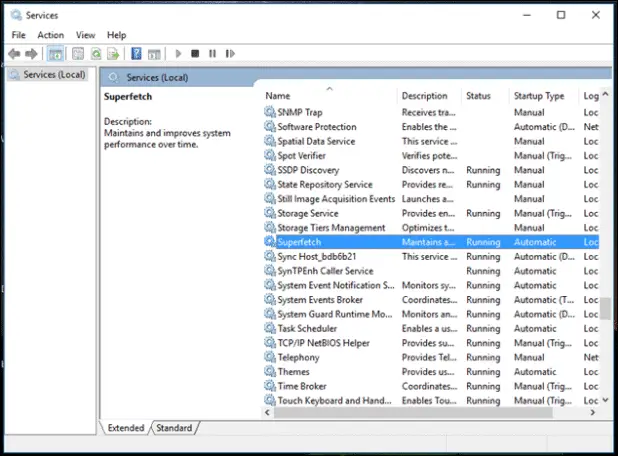618x456 pixels.
Task: Open the Help menu
Action: [117, 35]
